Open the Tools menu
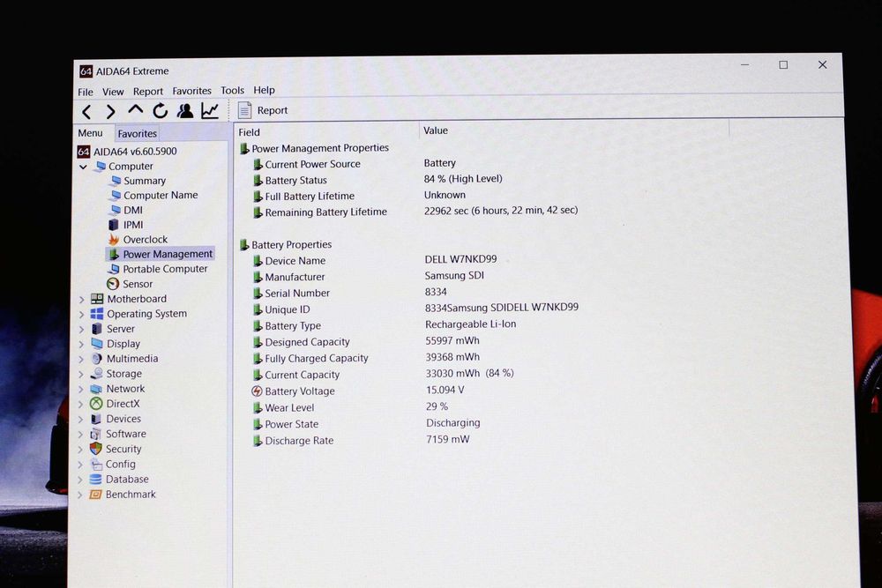This screenshot has width=882, height=588. [232, 90]
